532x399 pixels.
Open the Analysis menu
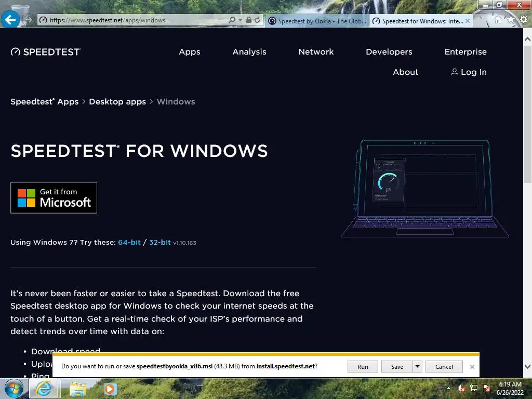(x=249, y=52)
